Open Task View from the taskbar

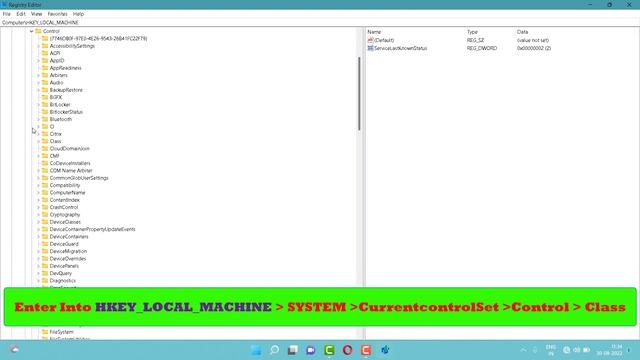tap(293, 350)
